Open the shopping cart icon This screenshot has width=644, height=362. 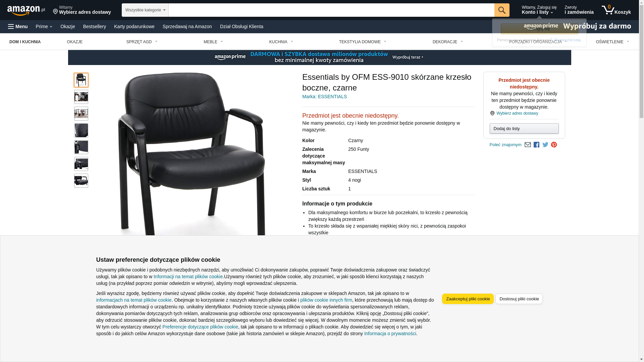616,10
